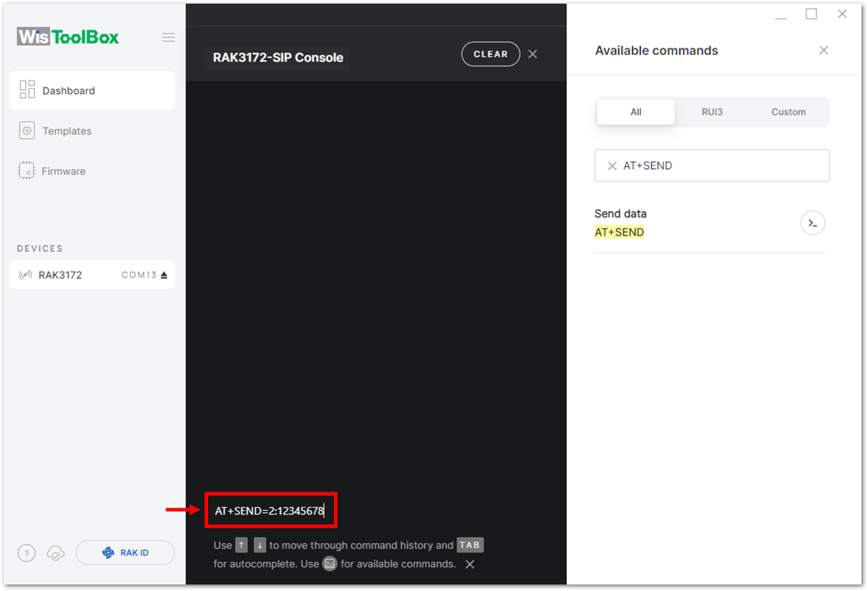868x591 pixels.
Task: Close the RAK3172-SIP Console panel
Action: coord(532,54)
